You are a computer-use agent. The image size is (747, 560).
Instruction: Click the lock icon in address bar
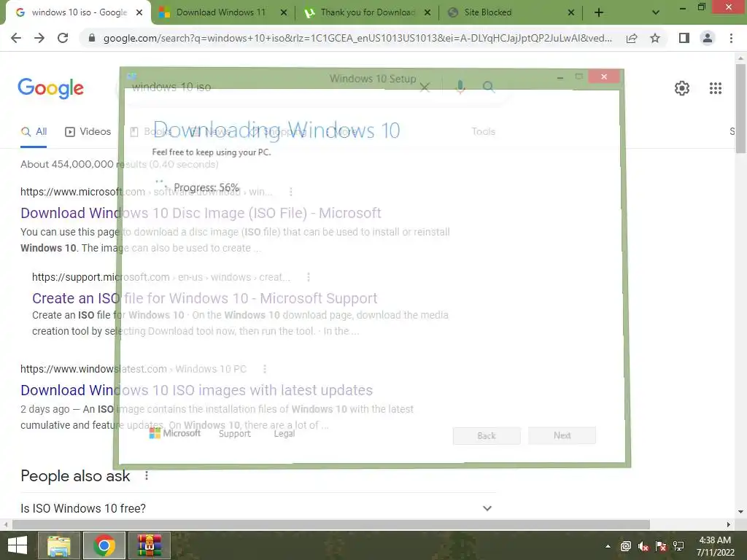coord(92,38)
